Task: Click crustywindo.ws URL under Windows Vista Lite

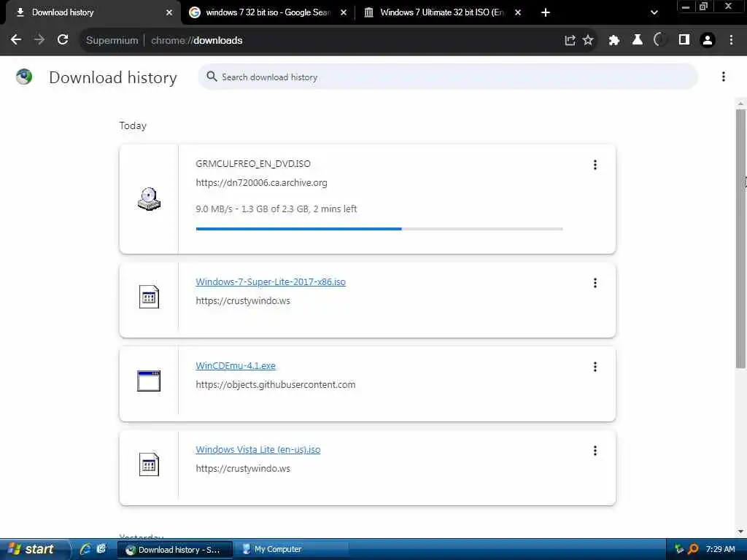Action: point(243,469)
